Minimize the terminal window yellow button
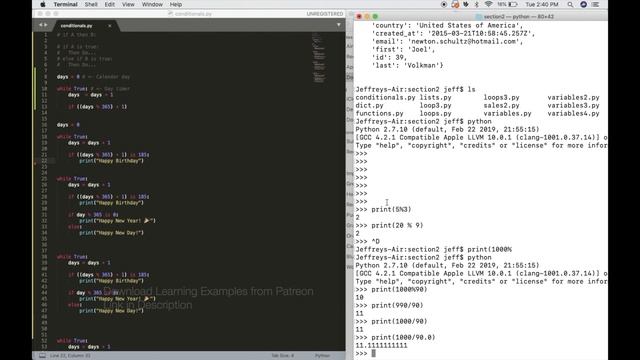Image resolution: width=640 pixels, height=360 pixels. coord(367,17)
